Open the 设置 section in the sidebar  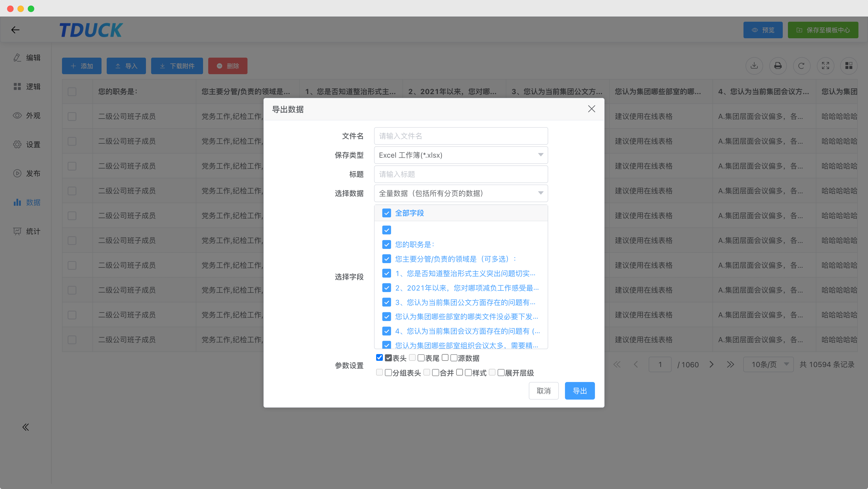[27, 144]
